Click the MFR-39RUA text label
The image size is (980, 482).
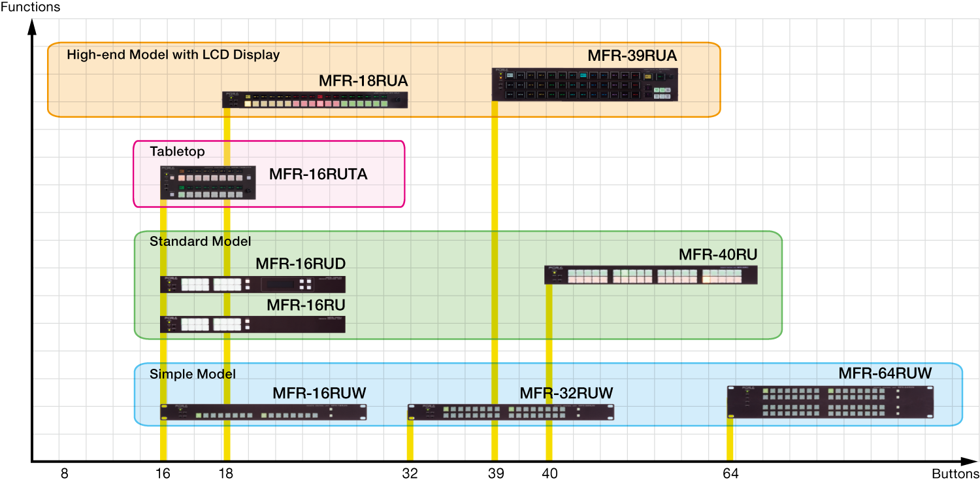click(x=632, y=56)
